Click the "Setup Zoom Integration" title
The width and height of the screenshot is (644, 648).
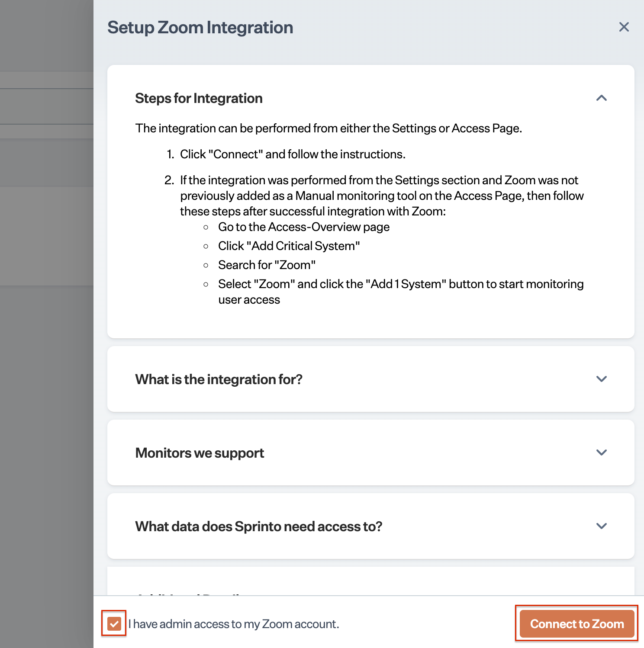pyautogui.click(x=200, y=27)
